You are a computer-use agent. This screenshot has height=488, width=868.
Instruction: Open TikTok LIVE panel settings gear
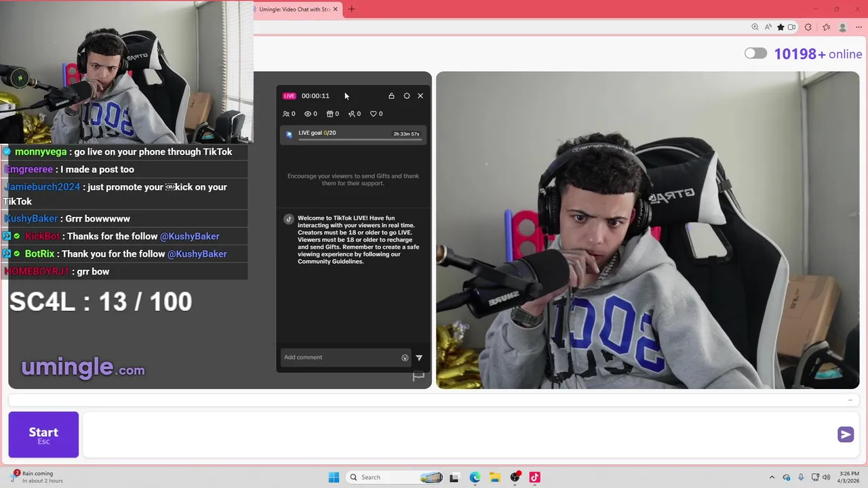407,96
